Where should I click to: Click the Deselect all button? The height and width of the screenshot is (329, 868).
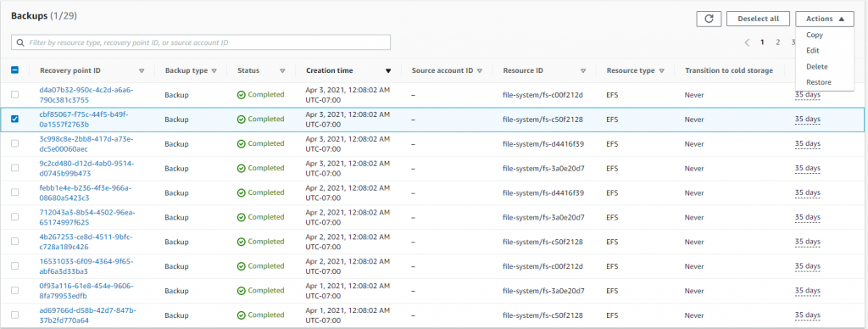coord(759,19)
